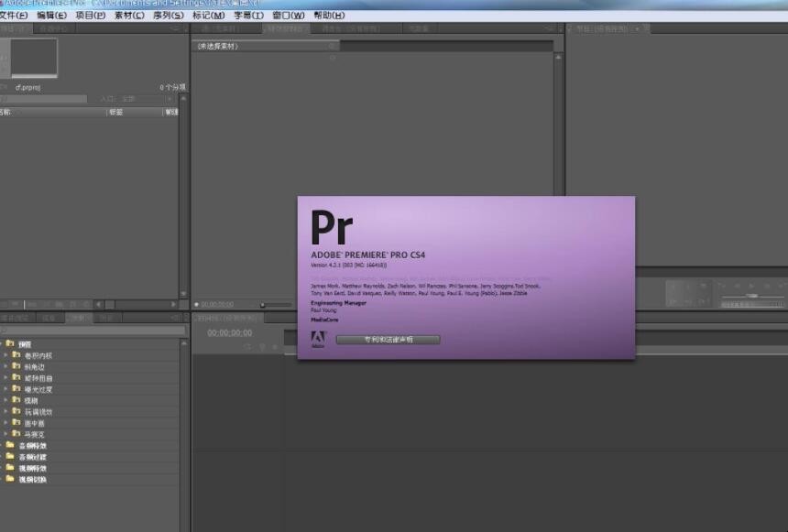
Task: Select the 音频特效 folder icon
Action: (x=10, y=446)
